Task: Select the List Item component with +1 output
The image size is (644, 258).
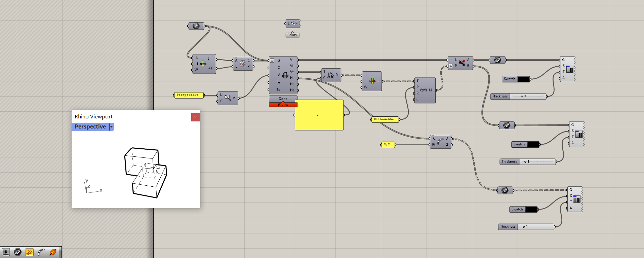Action: click(204, 64)
